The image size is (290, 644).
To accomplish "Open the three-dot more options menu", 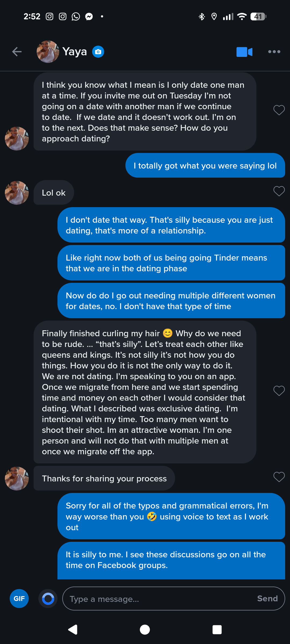I will click(274, 52).
